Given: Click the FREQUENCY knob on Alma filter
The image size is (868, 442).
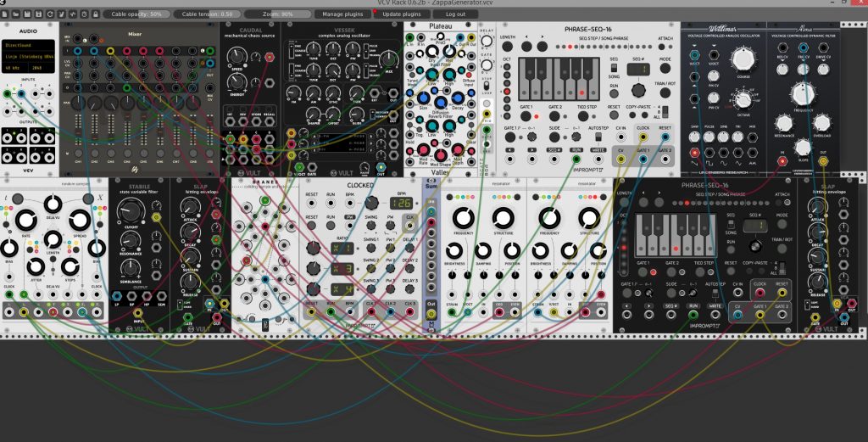Looking at the screenshot, I should click(x=802, y=93).
